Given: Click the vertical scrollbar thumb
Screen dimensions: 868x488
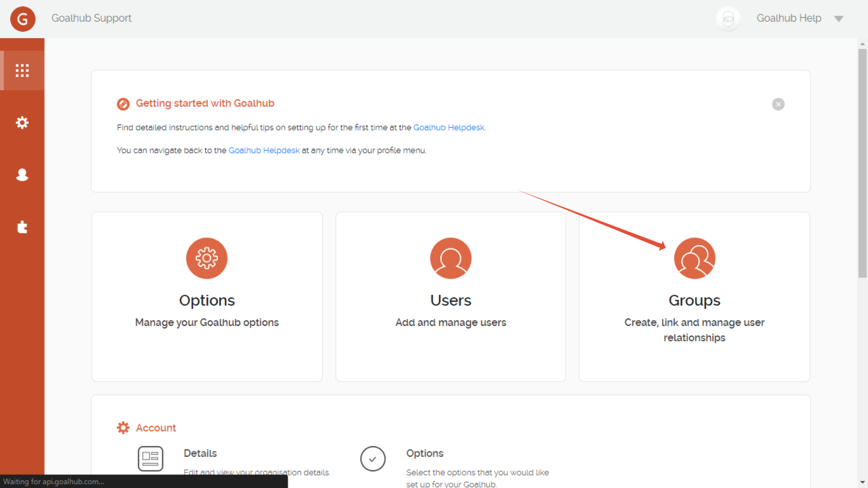Looking at the screenshot, I should tap(863, 164).
